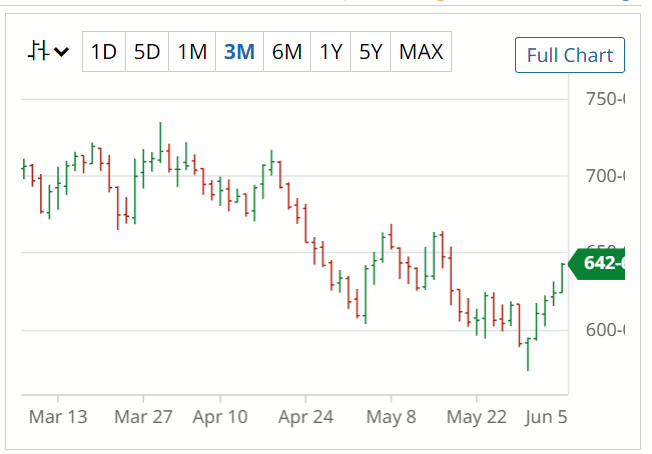Click the Mar 27 date label

(143, 416)
